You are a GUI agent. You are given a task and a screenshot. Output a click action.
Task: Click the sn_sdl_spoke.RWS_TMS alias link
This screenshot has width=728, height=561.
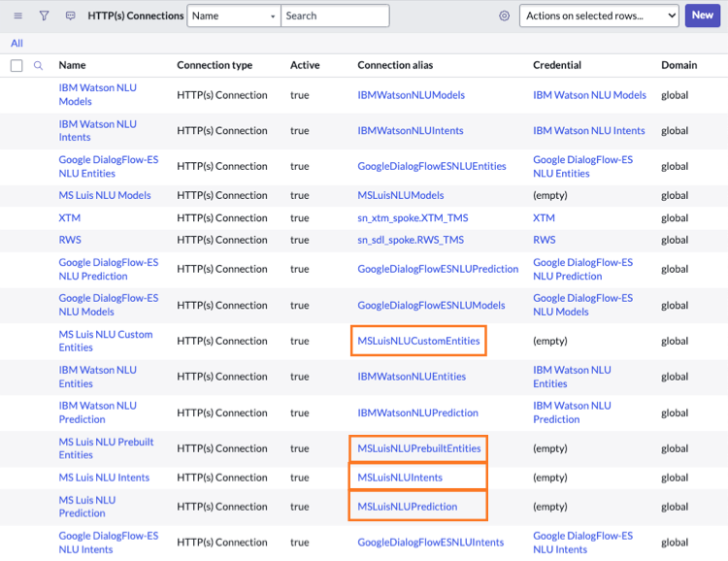(411, 240)
